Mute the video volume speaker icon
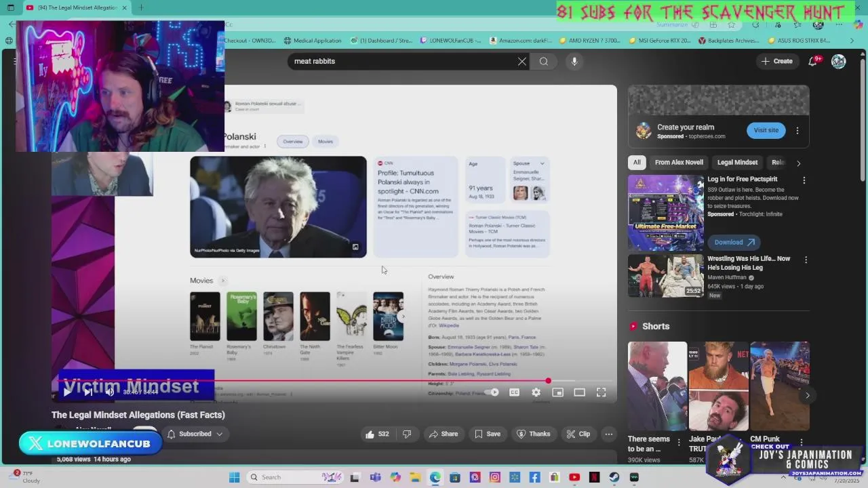This screenshot has height=488, width=868. click(109, 392)
